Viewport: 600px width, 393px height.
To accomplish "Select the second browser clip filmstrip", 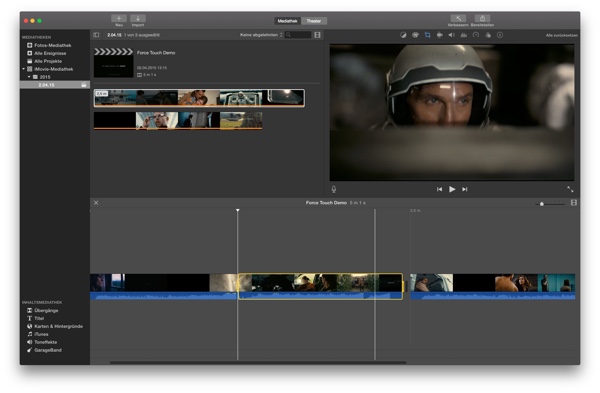I will [178, 121].
